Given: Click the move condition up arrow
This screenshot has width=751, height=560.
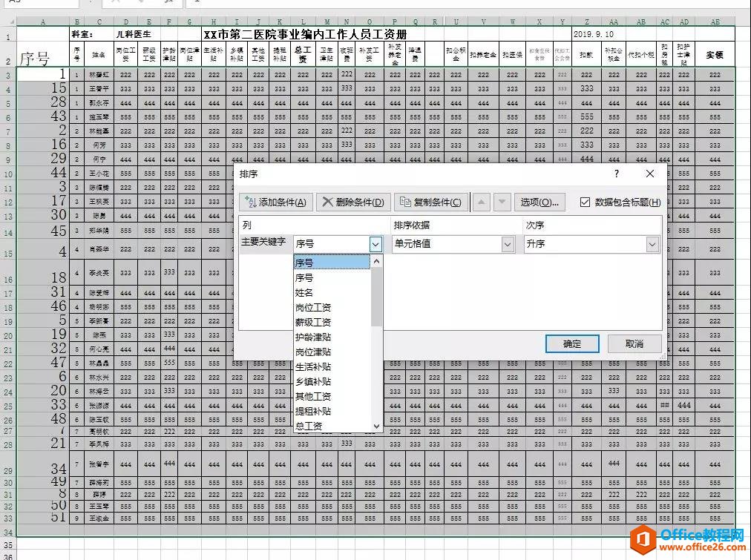Looking at the screenshot, I should pos(482,202).
